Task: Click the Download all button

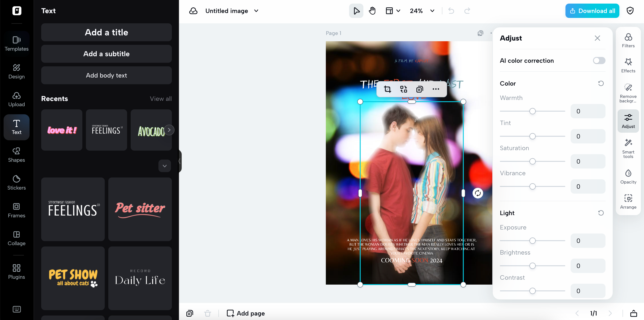Action: coord(592,11)
